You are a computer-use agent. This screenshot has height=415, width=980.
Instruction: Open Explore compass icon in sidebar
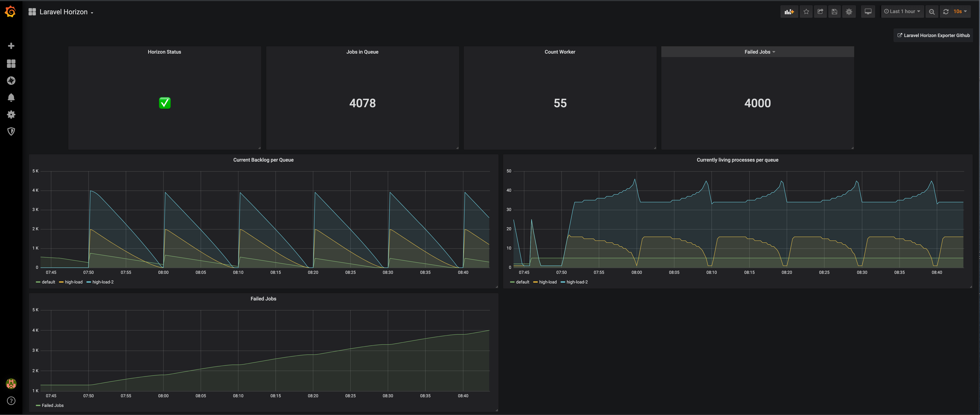click(11, 81)
